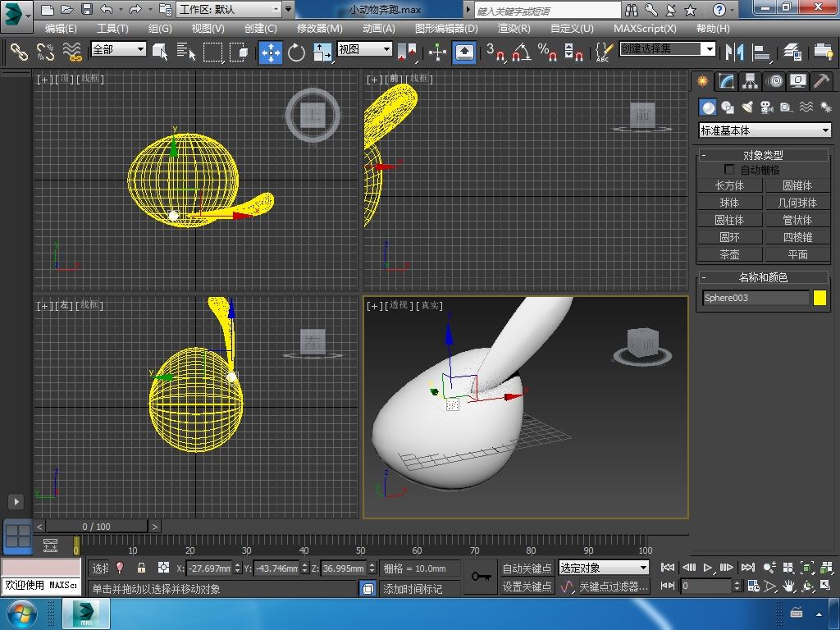Select the Link tool in main toolbar
This screenshot has height=630, width=840.
[x=20, y=52]
